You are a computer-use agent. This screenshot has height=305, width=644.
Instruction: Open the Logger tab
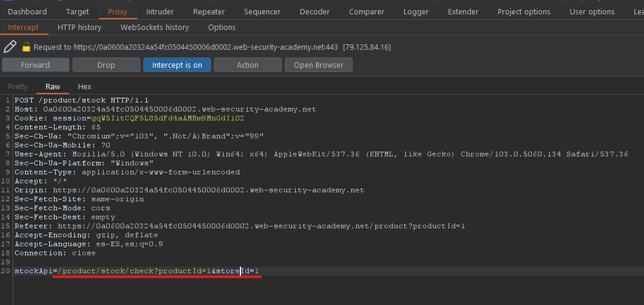[x=416, y=12]
